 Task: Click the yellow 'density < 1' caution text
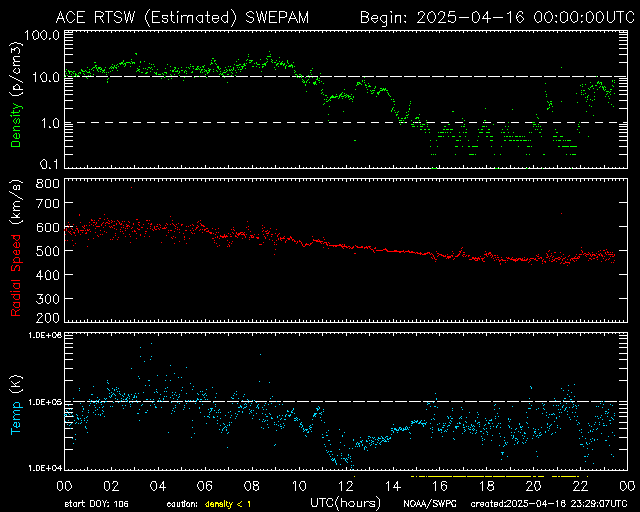(x=228, y=504)
